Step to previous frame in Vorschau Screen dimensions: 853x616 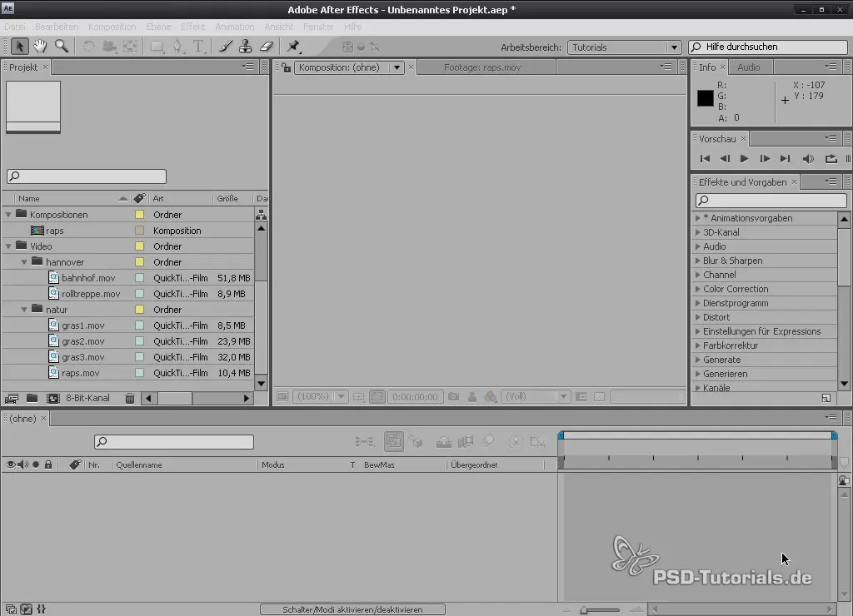pyautogui.click(x=725, y=159)
